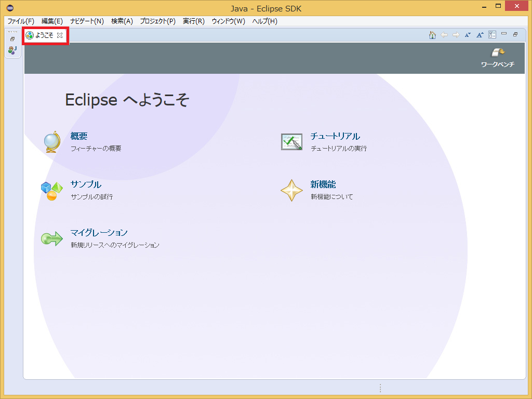Open the Java view icon in left trim
Screen dimensions: 532x399
12,50
